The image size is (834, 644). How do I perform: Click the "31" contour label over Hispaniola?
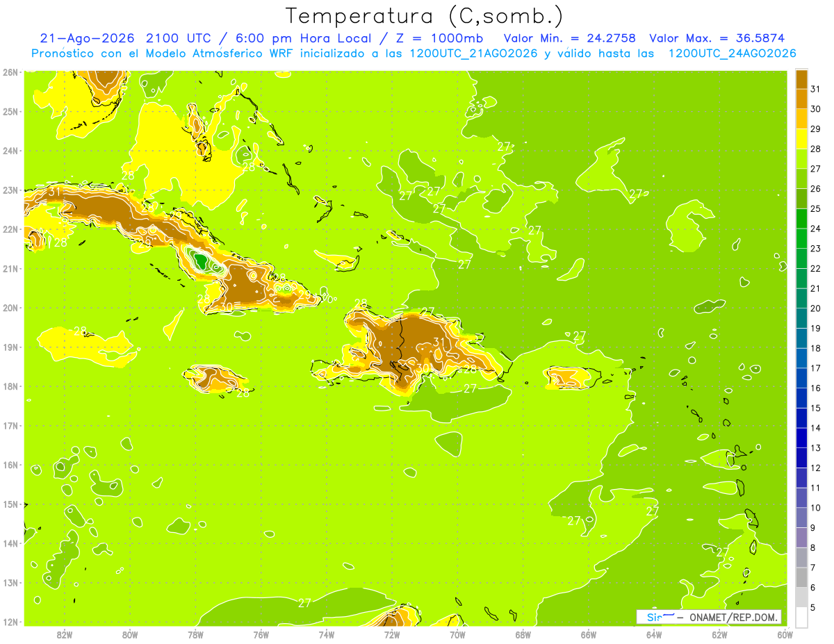point(439,342)
